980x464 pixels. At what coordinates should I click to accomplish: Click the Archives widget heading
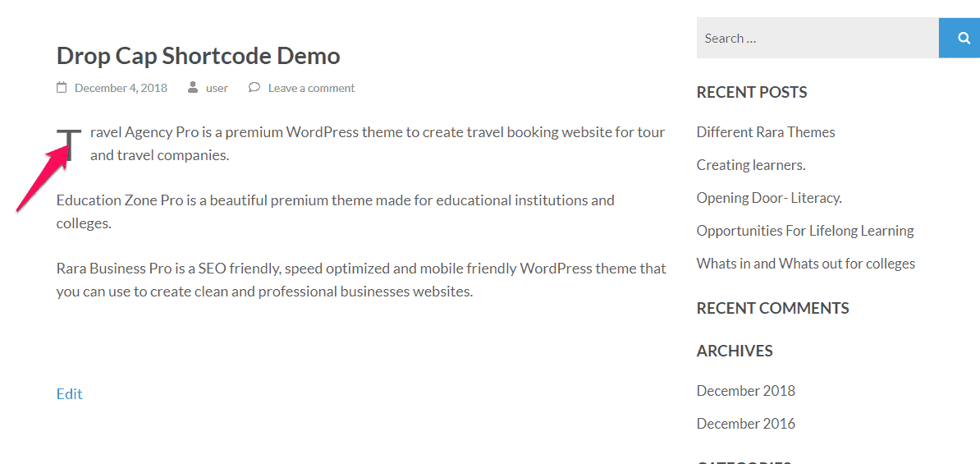(x=734, y=351)
